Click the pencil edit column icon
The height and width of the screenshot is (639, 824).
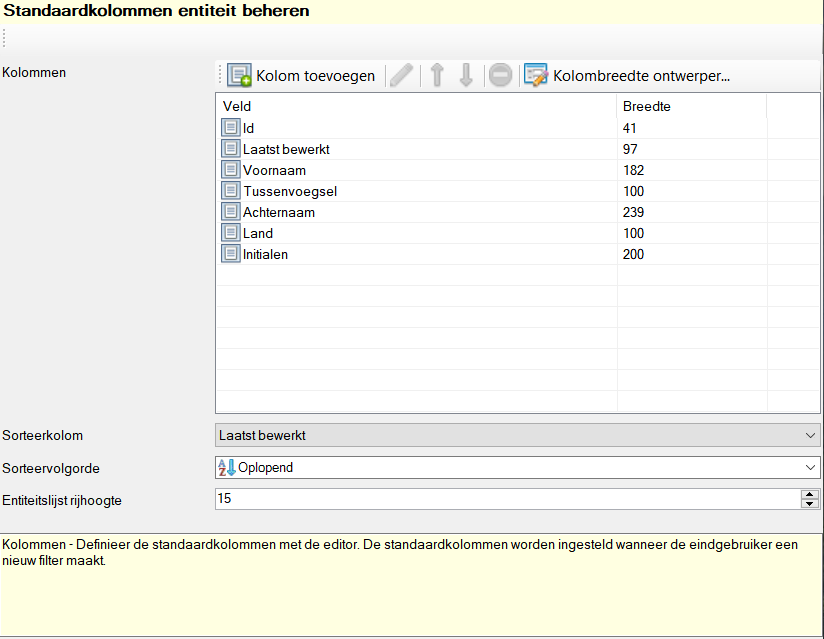401,76
